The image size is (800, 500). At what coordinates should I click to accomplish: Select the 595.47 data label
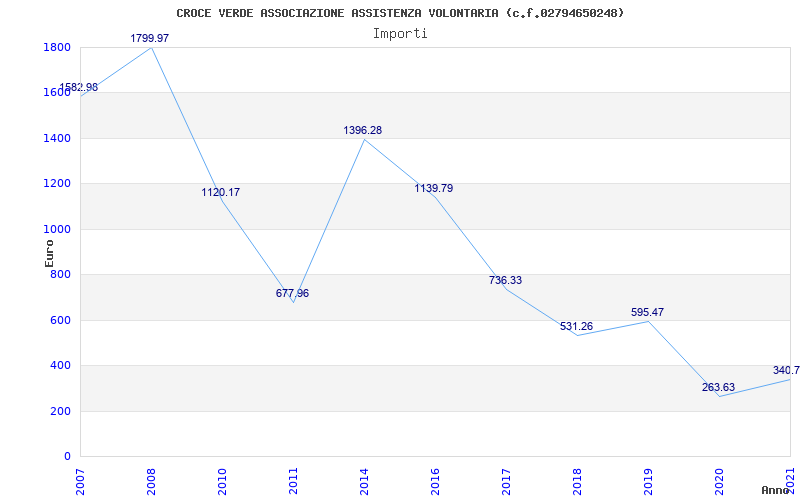coord(647,312)
